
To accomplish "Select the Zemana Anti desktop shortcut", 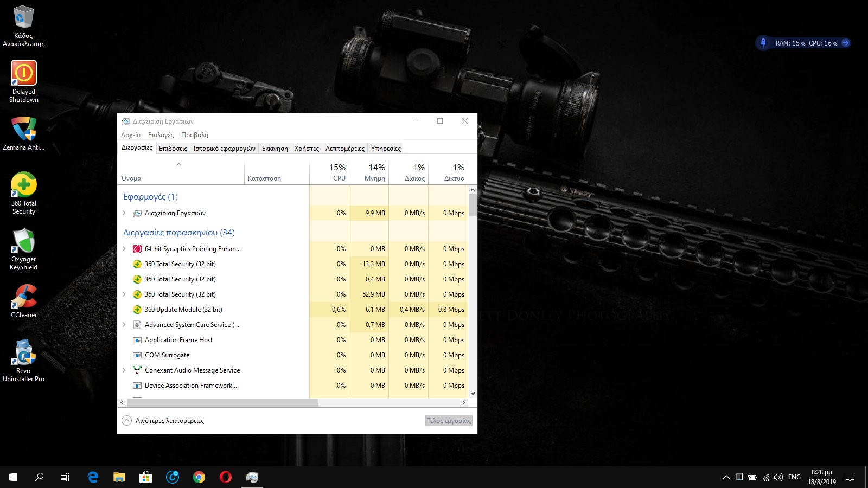I will pyautogui.click(x=23, y=133).
